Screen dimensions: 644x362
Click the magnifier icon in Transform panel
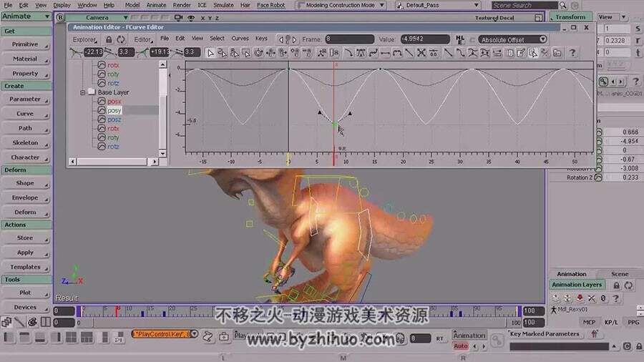coord(603,82)
